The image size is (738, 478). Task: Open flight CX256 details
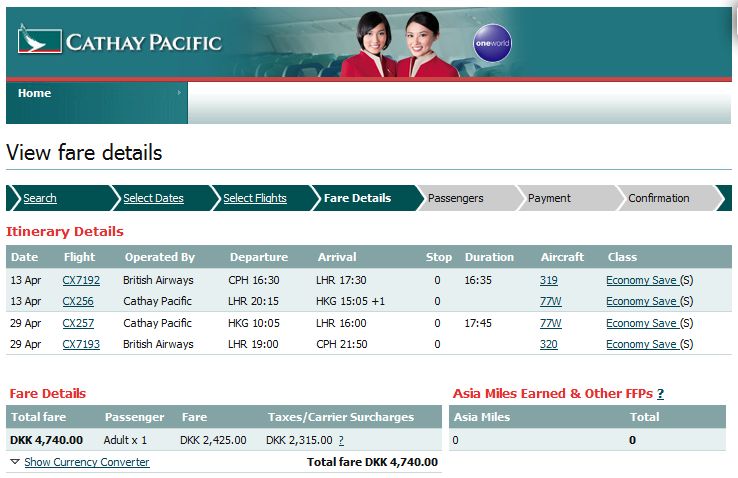coord(77,301)
